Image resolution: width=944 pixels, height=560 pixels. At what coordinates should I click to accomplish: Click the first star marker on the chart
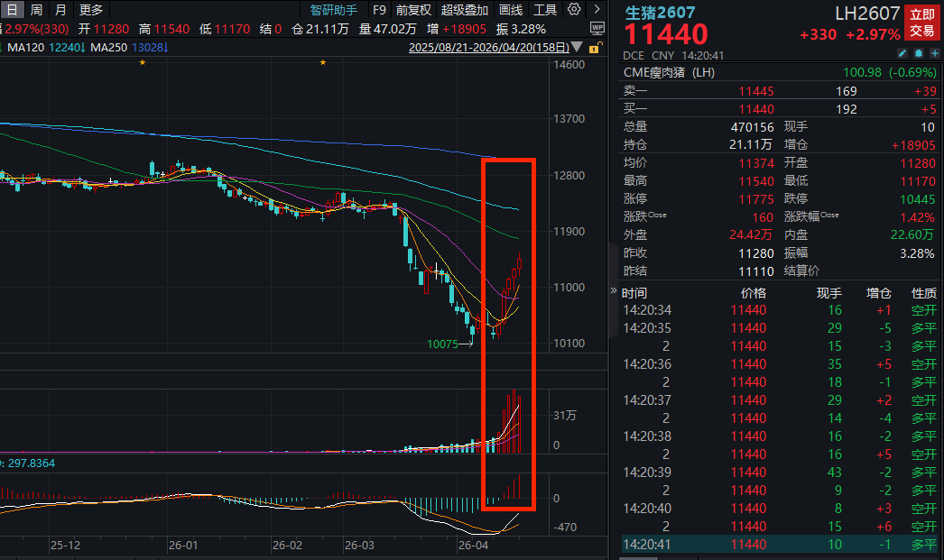(142, 62)
